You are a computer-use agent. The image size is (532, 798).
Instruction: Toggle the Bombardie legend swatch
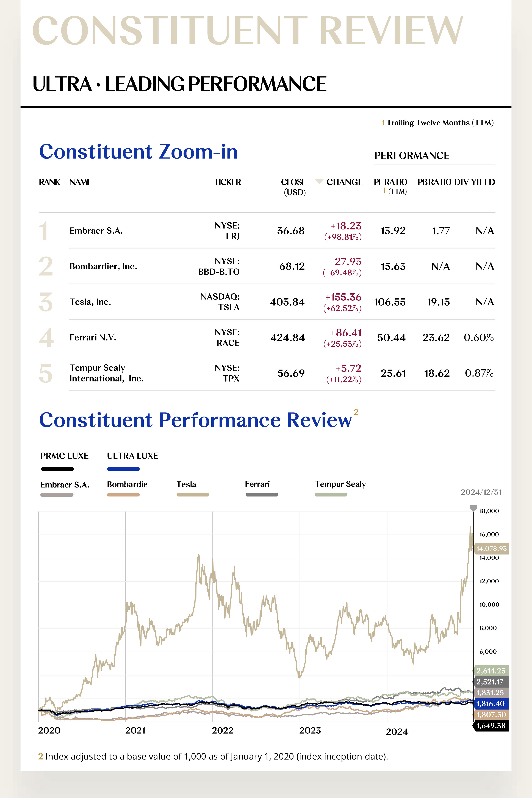click(123, 494)
